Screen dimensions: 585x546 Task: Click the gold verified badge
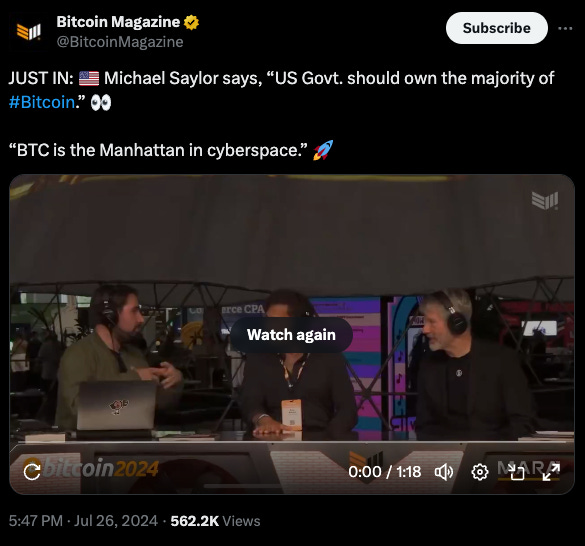pos(191,22)
